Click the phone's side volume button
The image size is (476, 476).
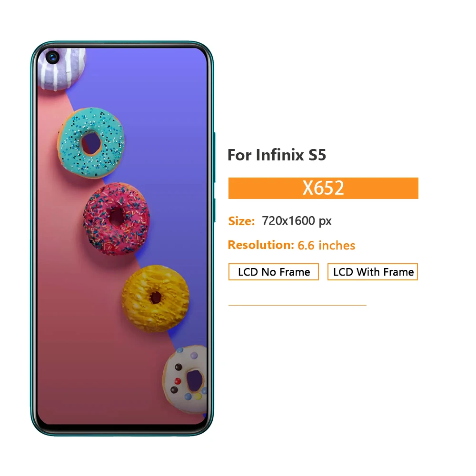click(215, 157)
